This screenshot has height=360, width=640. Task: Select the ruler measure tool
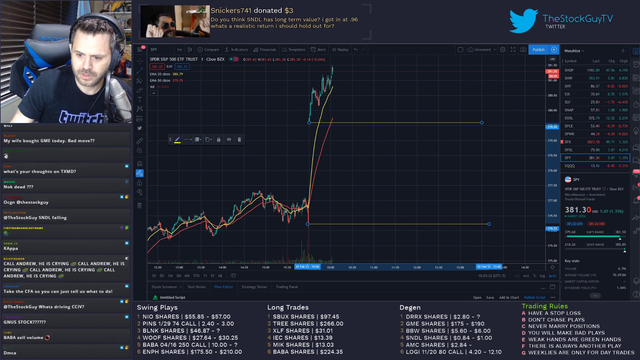point(140,141)
